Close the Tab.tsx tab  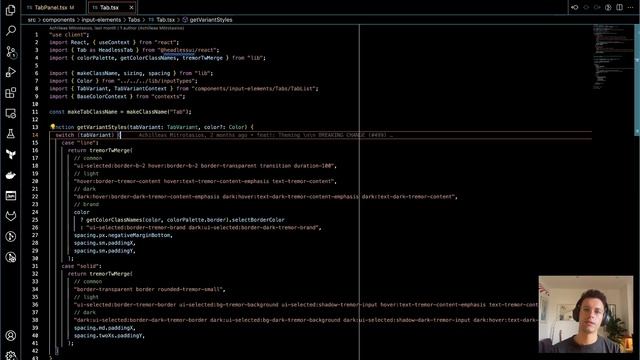point(131,7)
